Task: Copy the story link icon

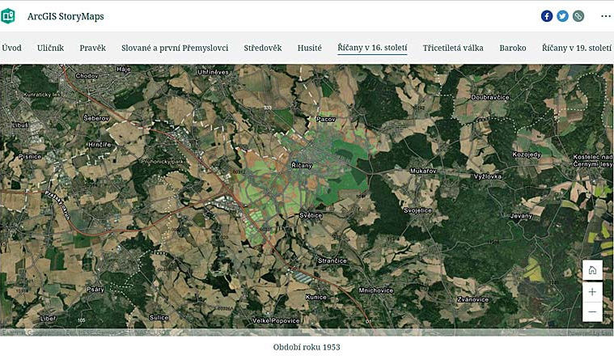Action: tap(578, 16)
